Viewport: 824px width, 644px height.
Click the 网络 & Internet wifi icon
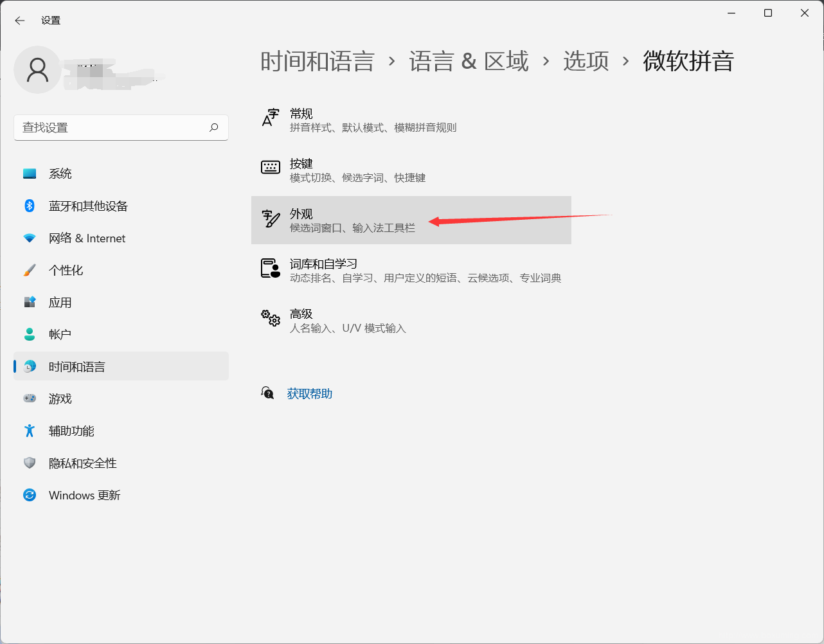tap(30, 238)
